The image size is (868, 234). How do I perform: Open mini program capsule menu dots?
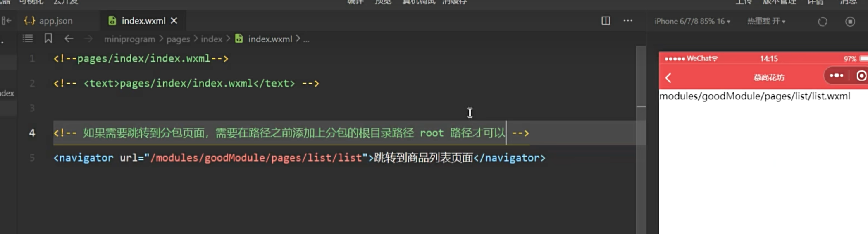tap(836, 75)
